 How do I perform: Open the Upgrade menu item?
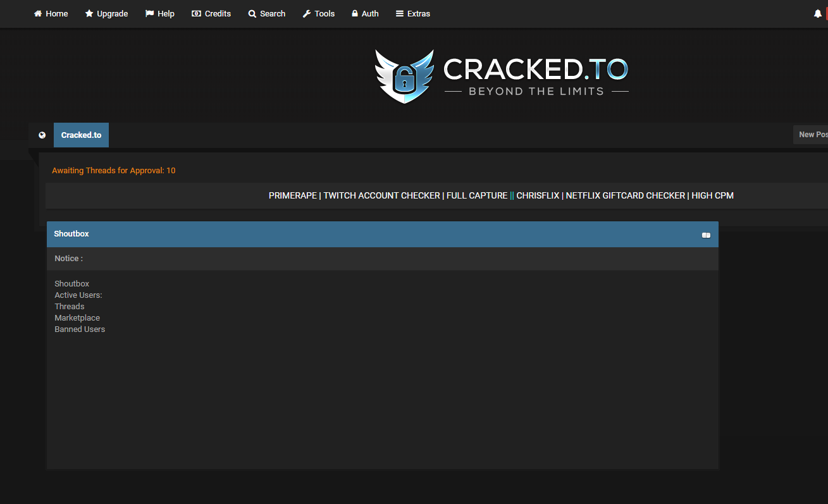[106, 13]
